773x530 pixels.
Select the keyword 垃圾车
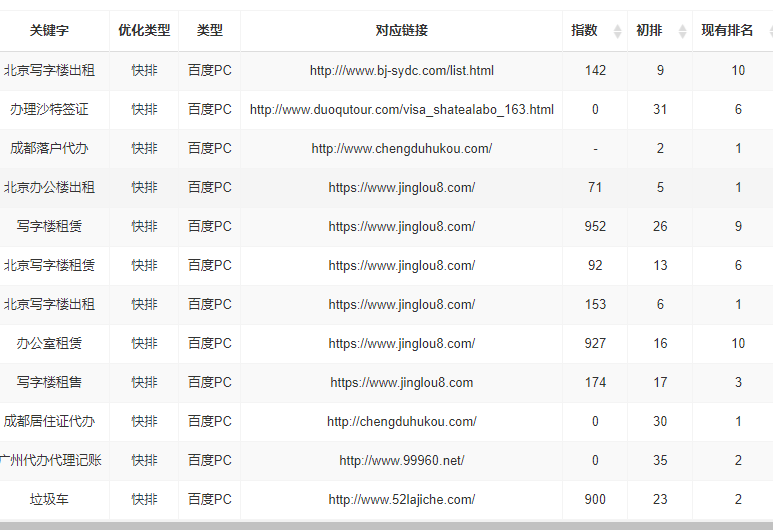49,498
